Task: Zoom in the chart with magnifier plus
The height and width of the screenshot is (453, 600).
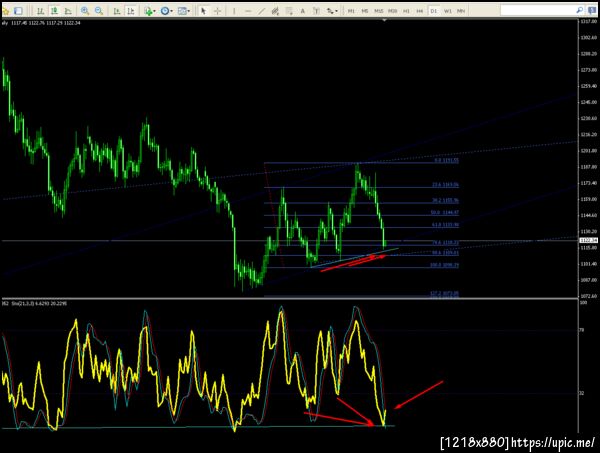Action: tap(85, 11)
